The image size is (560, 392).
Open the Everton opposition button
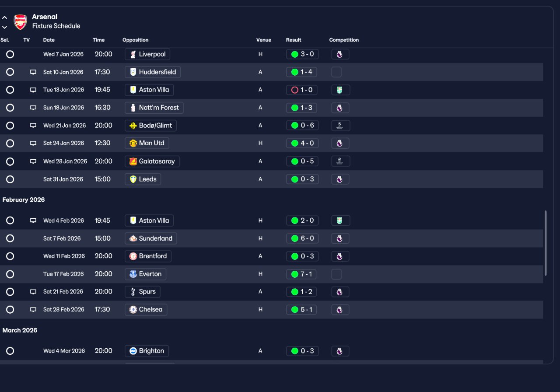(x=145, y=274)
